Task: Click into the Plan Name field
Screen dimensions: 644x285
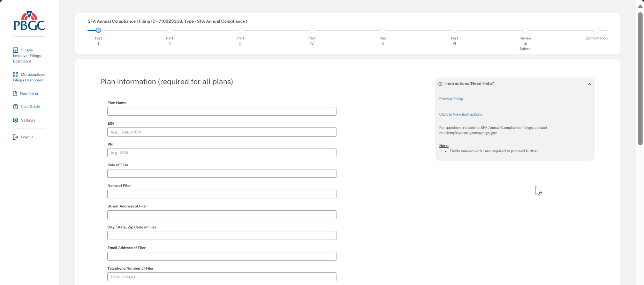Action: (x=222, y=111)
